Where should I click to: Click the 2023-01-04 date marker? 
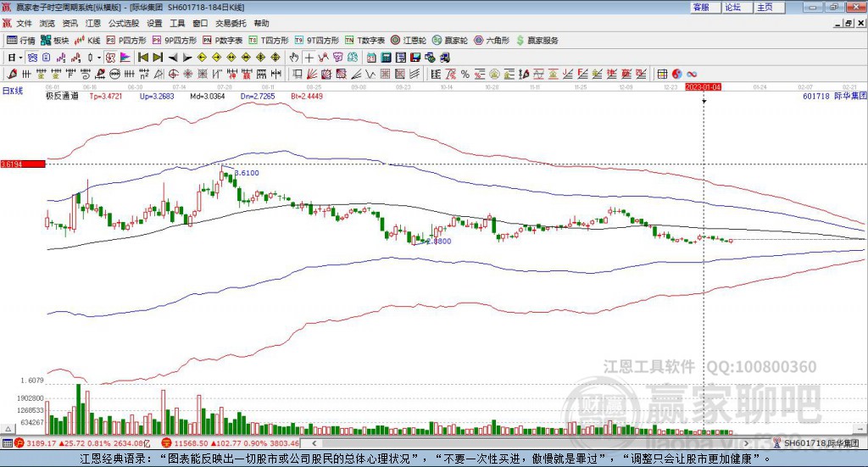[703, 87]
